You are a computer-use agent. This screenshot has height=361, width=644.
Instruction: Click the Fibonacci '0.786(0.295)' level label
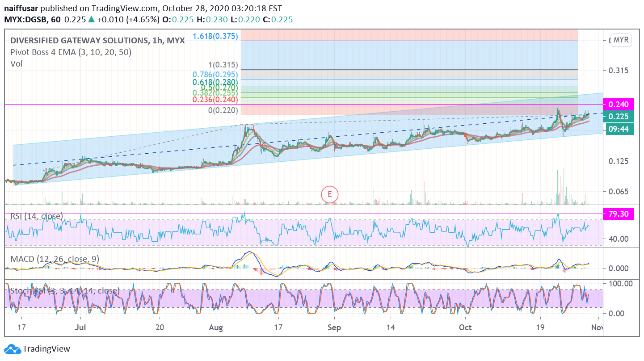point(215,75)
